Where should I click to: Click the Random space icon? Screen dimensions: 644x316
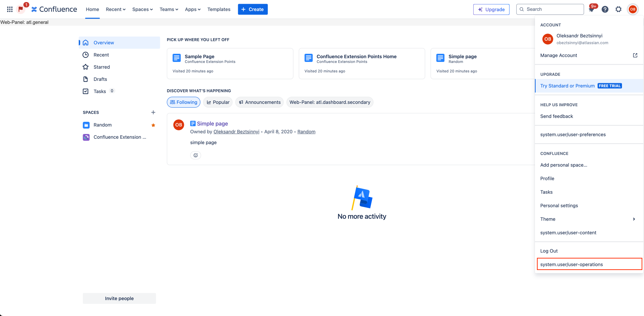pyautogui.click(x=86, y=125)
